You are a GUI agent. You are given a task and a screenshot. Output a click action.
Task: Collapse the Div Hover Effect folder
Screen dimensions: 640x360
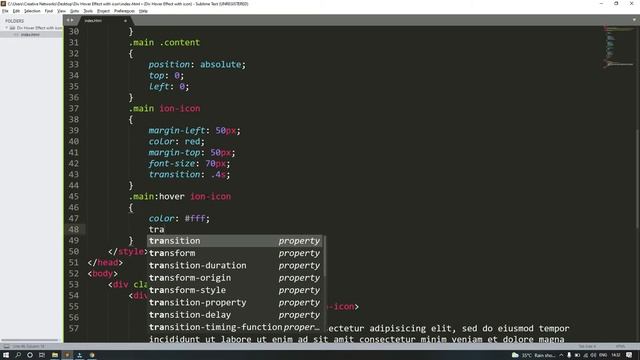click(7, 28)
